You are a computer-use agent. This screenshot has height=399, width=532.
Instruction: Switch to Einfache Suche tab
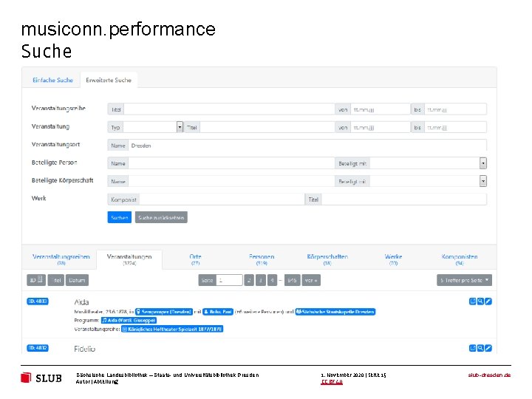click(x=52, y=80)
